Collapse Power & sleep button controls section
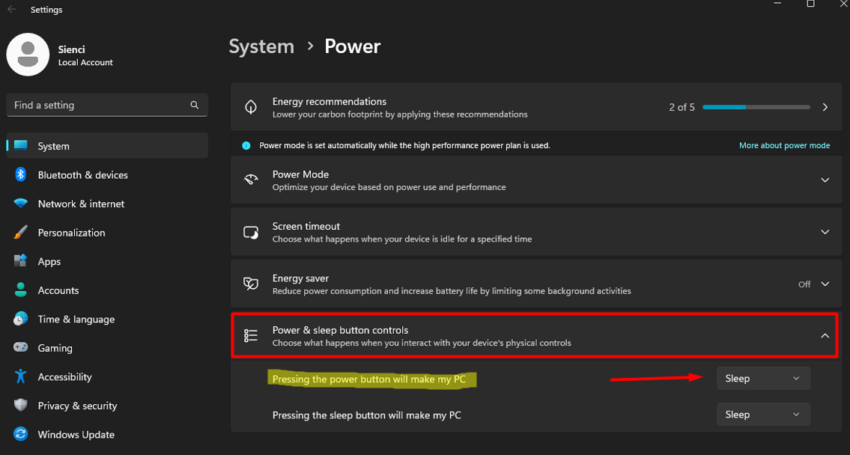 click(824, 336)
